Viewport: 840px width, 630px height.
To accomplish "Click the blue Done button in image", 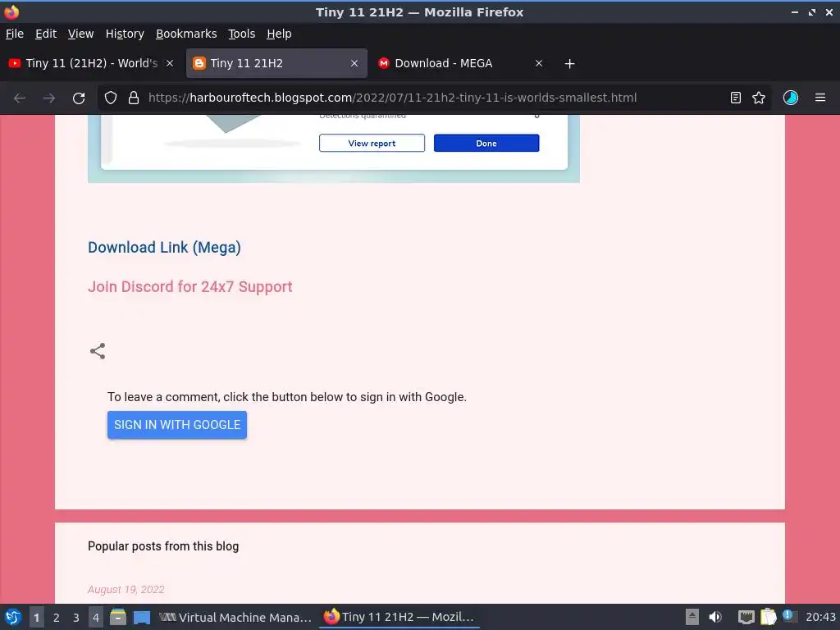I will 486,143.
